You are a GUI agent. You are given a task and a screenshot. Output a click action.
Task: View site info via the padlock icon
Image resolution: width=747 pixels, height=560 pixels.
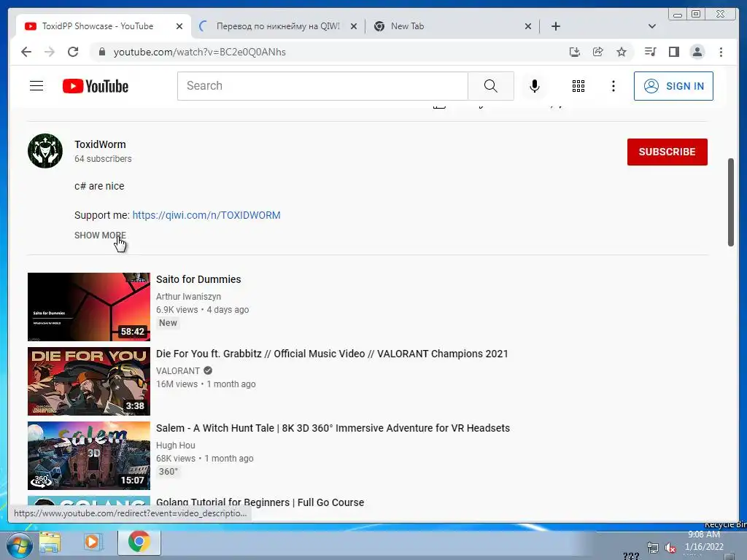click(x=102, y=52)
